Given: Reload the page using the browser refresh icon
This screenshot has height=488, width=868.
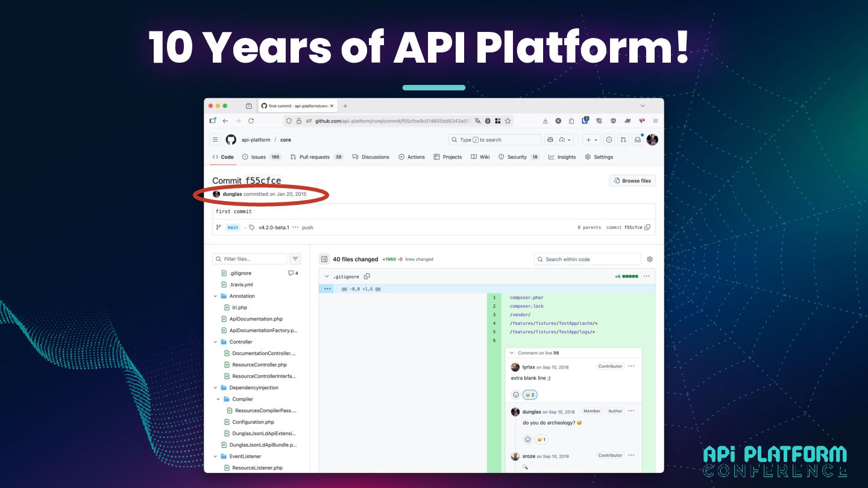Looking at the screenshot, I should coord(251,121).
